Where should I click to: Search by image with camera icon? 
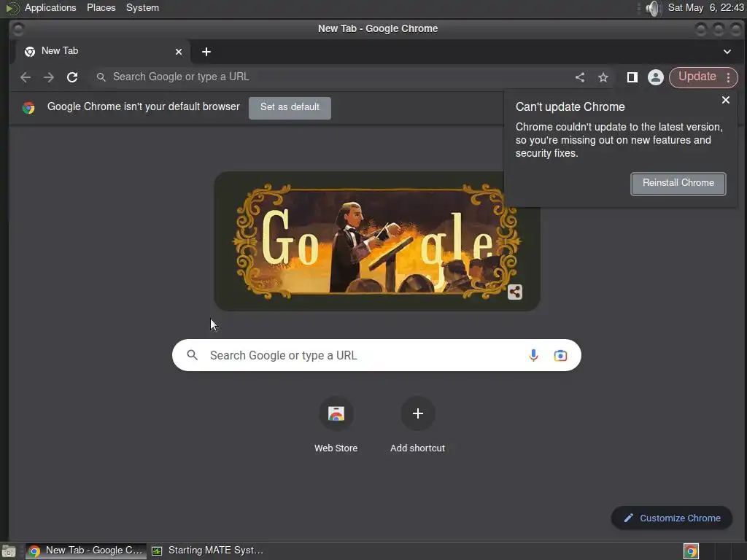tap(560, 355)
